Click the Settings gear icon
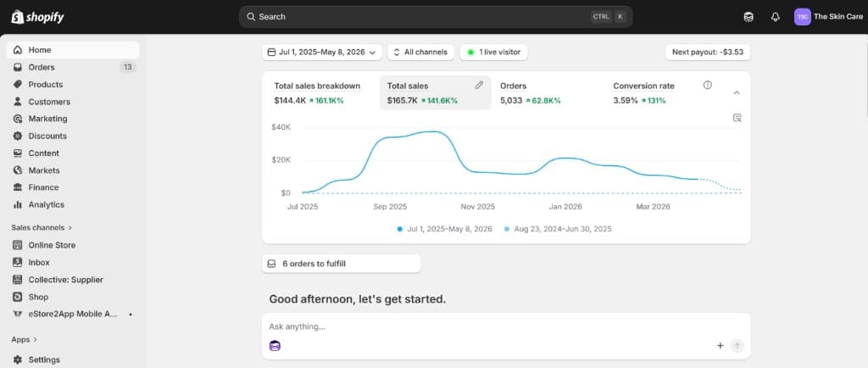 click(18, 360)
